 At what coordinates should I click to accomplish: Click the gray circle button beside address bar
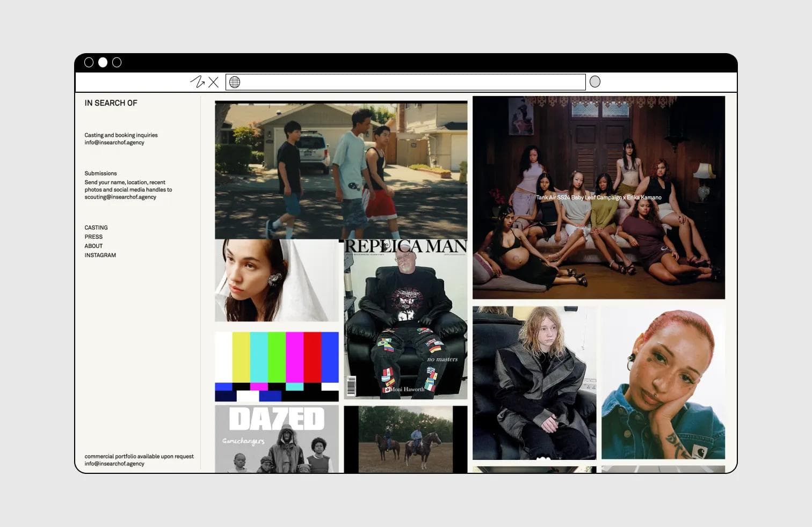tap(595, 82)
